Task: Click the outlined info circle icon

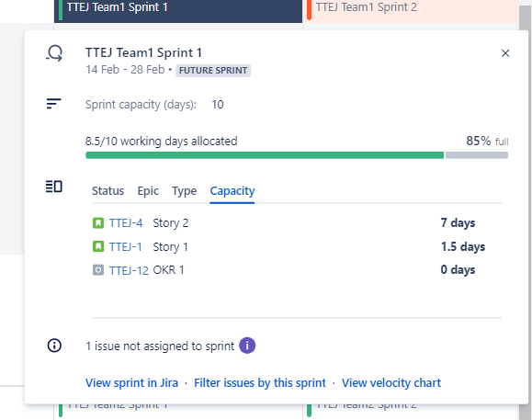Action: 54,346
